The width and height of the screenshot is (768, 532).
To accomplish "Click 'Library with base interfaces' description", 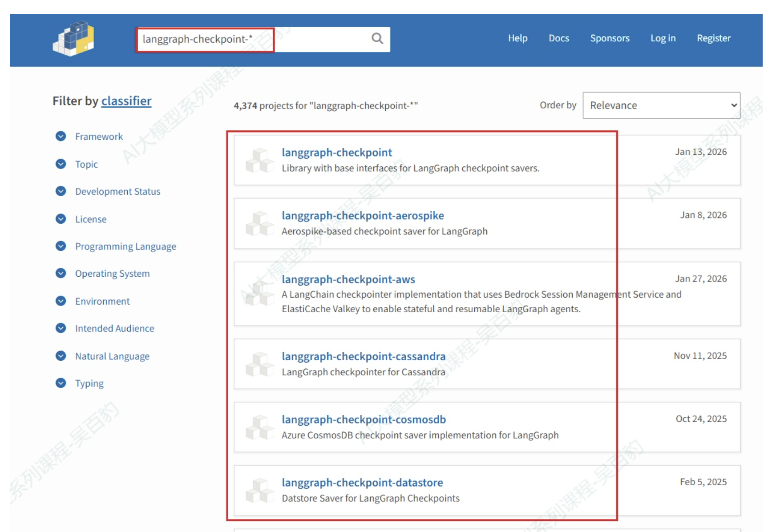I will coord(410,168).
